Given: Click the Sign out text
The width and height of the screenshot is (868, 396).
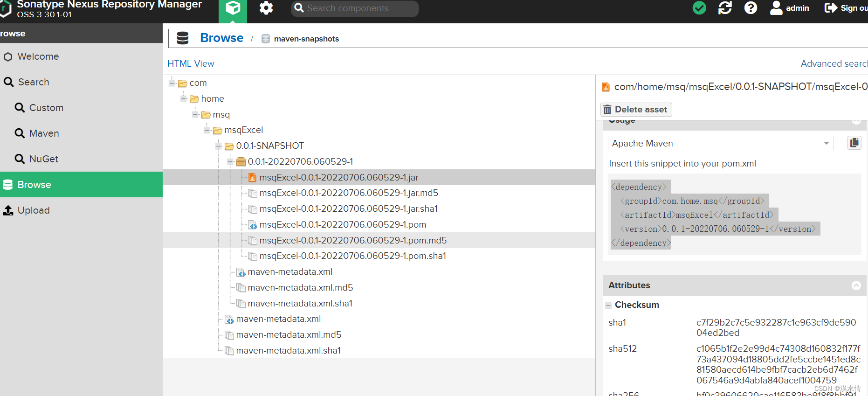Looking at the screenshot, I should 854,8.
